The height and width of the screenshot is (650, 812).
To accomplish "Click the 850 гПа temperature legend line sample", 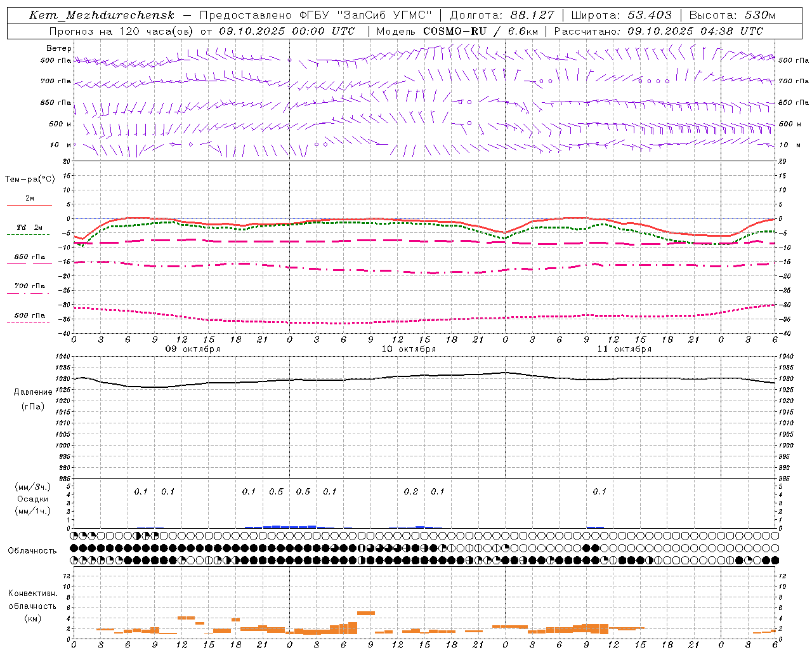I will 29,263.
